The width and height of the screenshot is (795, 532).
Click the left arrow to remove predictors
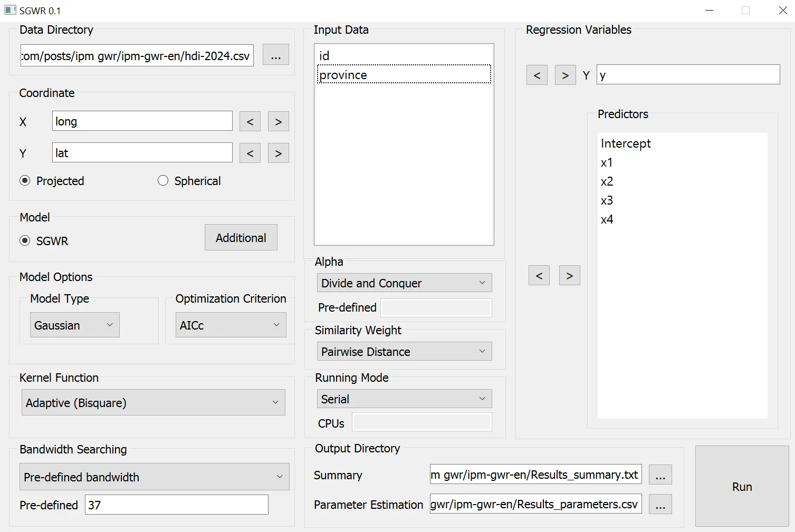[539, 276]
